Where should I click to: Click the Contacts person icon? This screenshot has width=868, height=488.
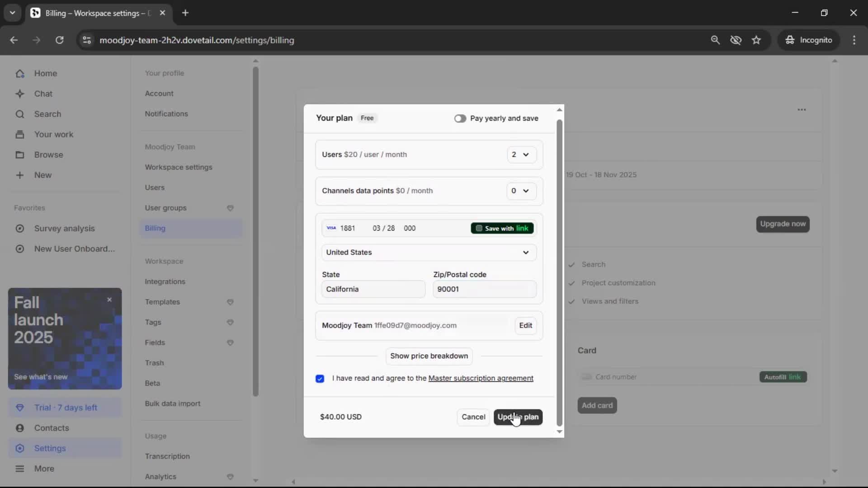[20, 428]
